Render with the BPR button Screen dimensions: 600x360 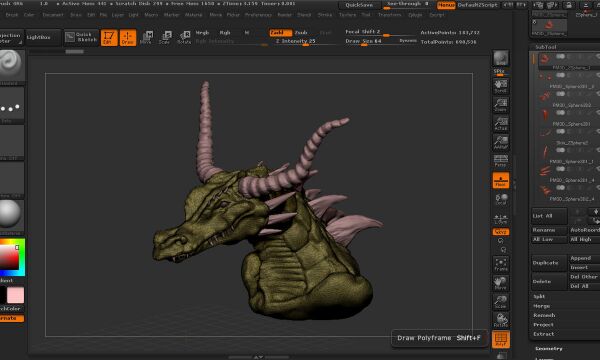click(501, 59)
